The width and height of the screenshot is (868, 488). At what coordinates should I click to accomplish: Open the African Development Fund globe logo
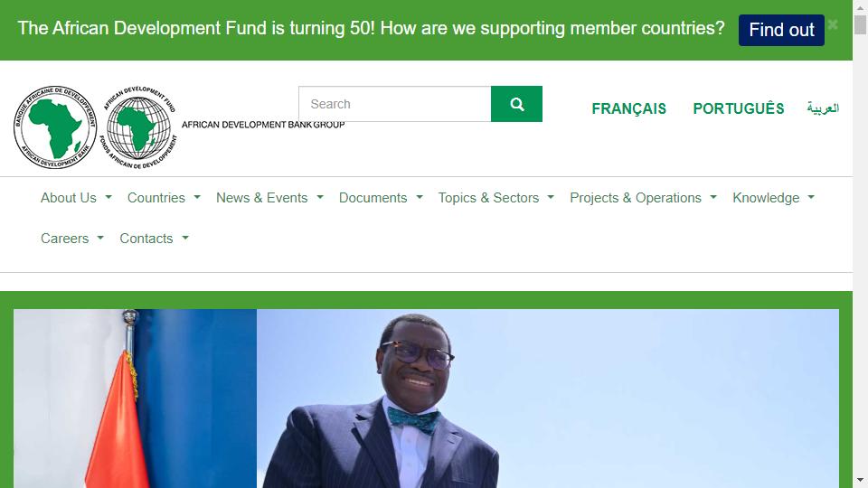coord(139,127)
